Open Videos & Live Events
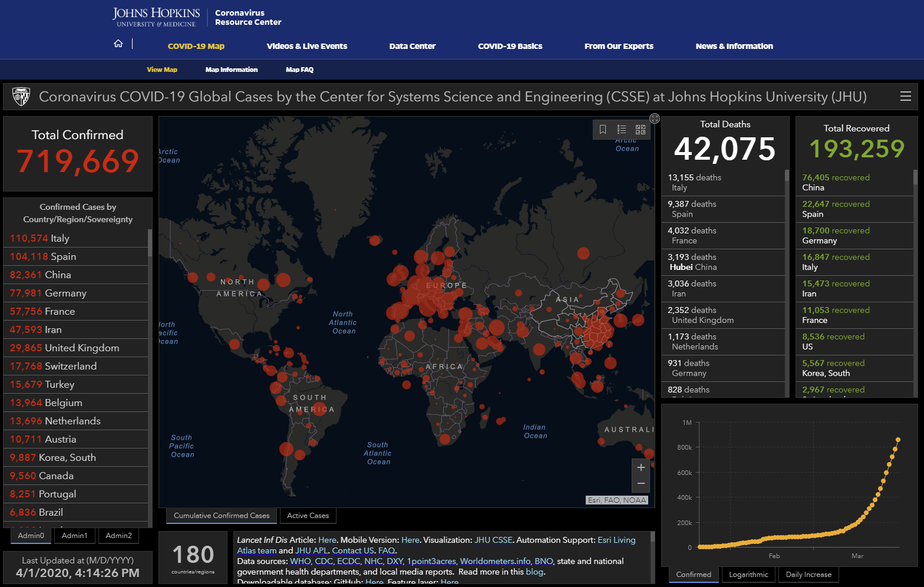Viewport: 924px width, 587px height. coord(307,46)
